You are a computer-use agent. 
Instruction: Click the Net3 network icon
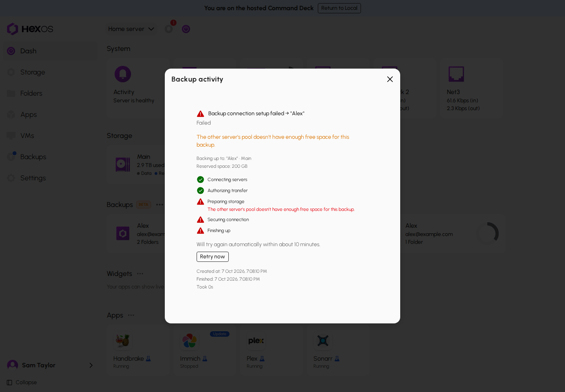(x=456, y=74)
